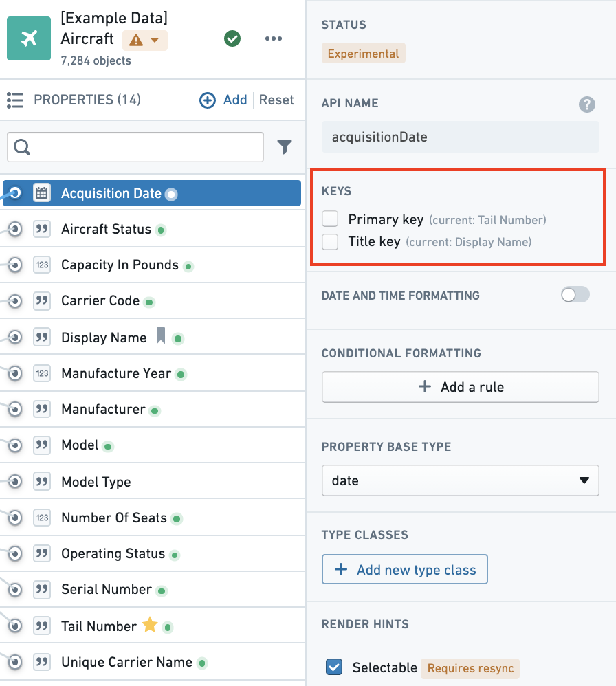This screenshot has width=616, height=686.
Task: Enable the Date and Time Formatting toggle
Action: (575, 295)
